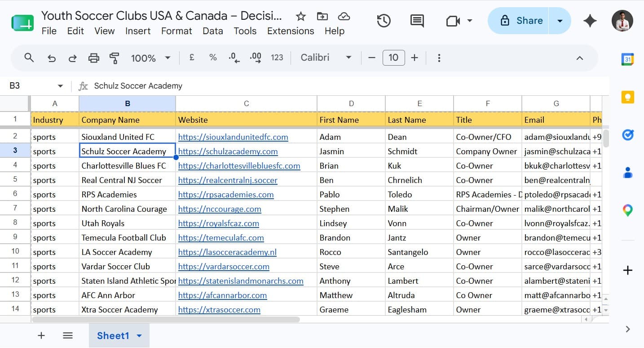Viewport: 644px width, 348px height.
Task: Select cell containing Utah Royals
Action: 127,223
